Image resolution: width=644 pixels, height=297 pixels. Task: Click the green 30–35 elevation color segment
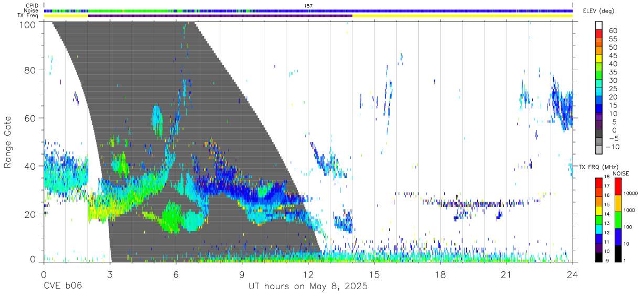pyautogui.click(x=599, y=76)
